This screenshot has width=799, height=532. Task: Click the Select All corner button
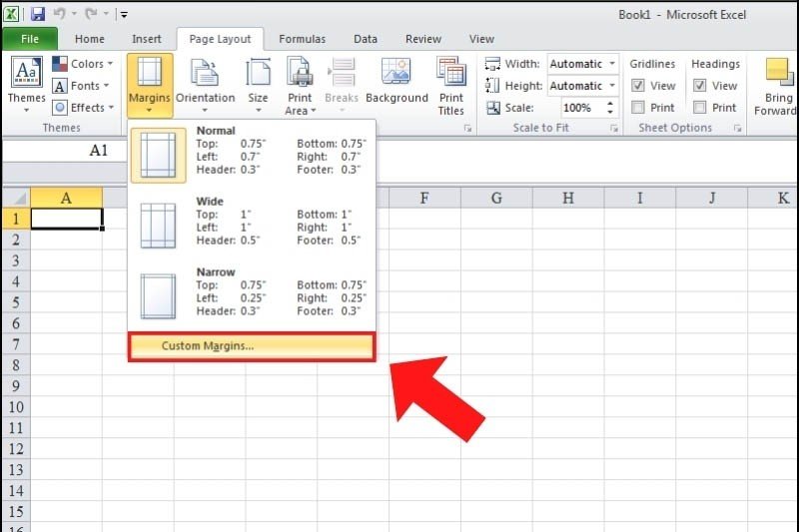point(16,198)
